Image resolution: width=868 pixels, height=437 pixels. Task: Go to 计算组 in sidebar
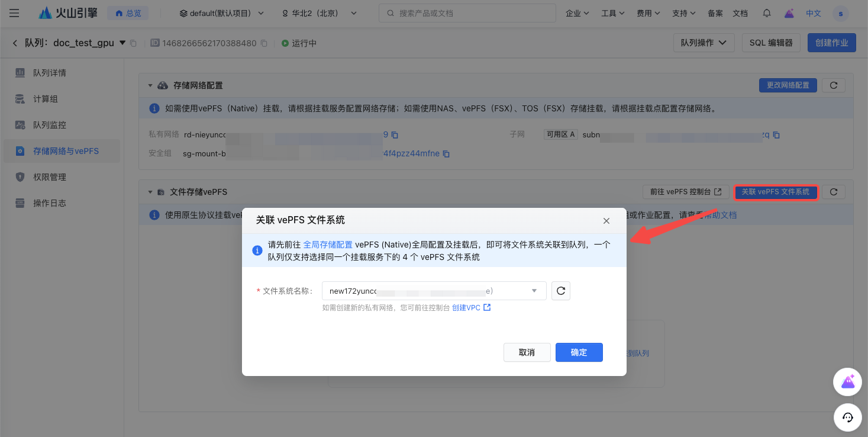[62, 99]
